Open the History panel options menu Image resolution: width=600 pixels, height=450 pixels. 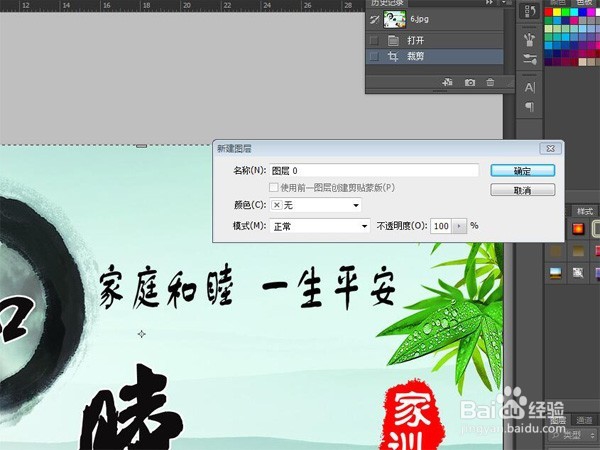(x=505, y=2)
